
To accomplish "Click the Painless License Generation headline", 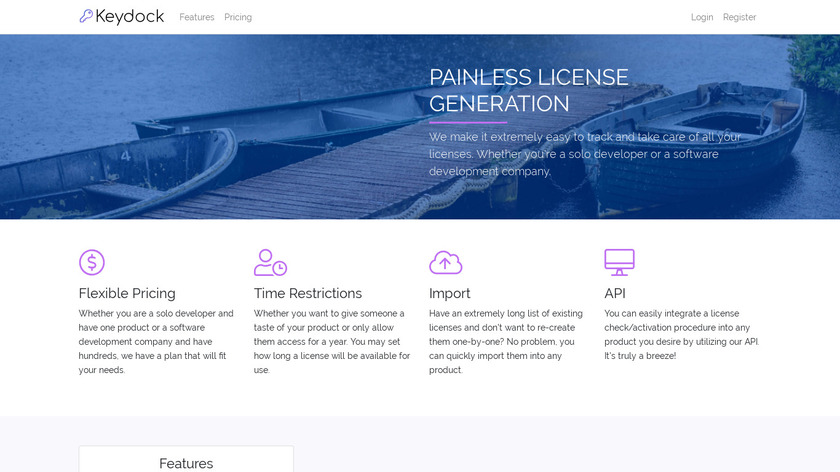I will (529, 91).
